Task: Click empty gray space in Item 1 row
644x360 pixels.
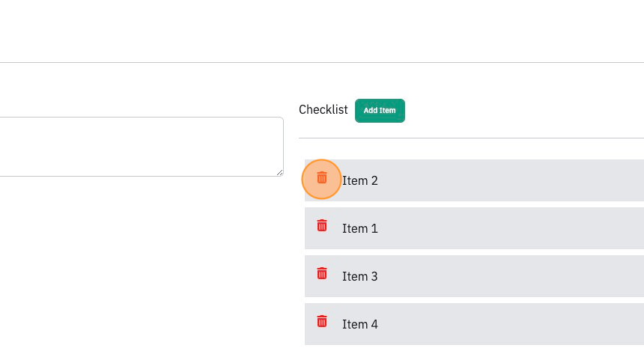Action: [509, 228]
